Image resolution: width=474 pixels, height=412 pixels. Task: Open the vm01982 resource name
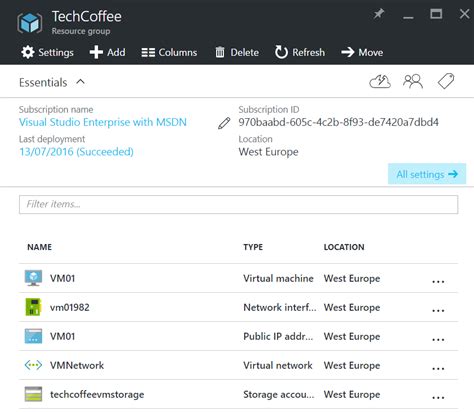[70, 307]
